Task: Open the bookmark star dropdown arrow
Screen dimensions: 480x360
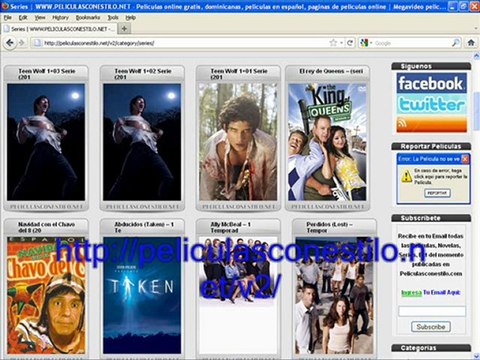Action: point(341,43)
